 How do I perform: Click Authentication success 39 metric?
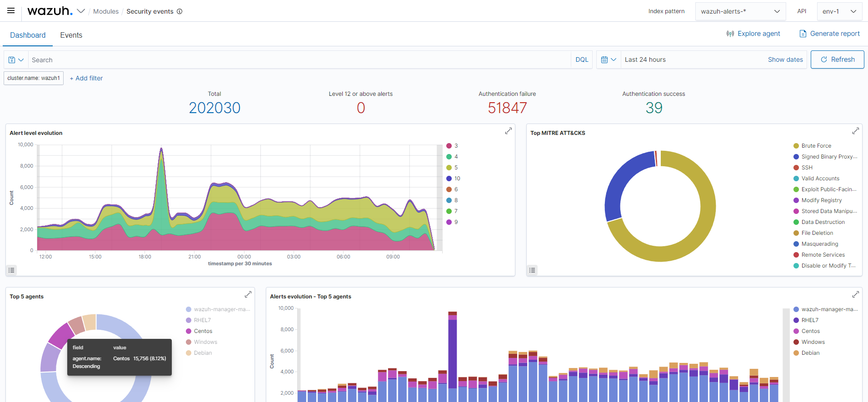click(654, 108)
